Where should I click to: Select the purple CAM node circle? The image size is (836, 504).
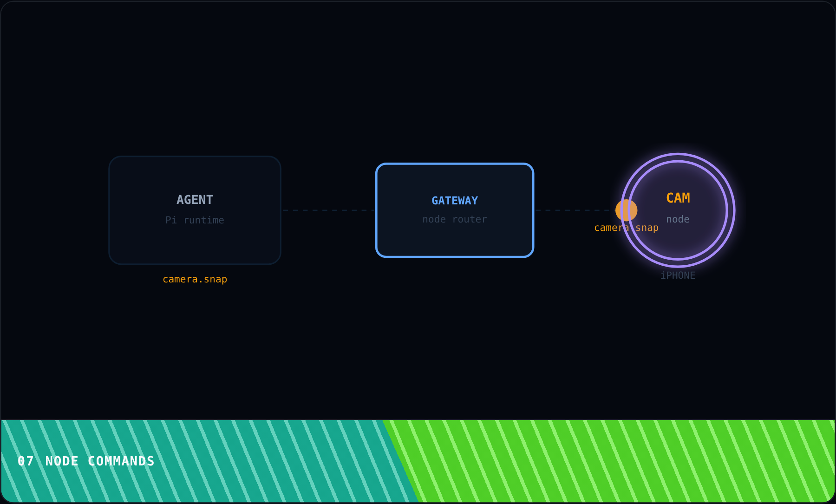point(678,210)
